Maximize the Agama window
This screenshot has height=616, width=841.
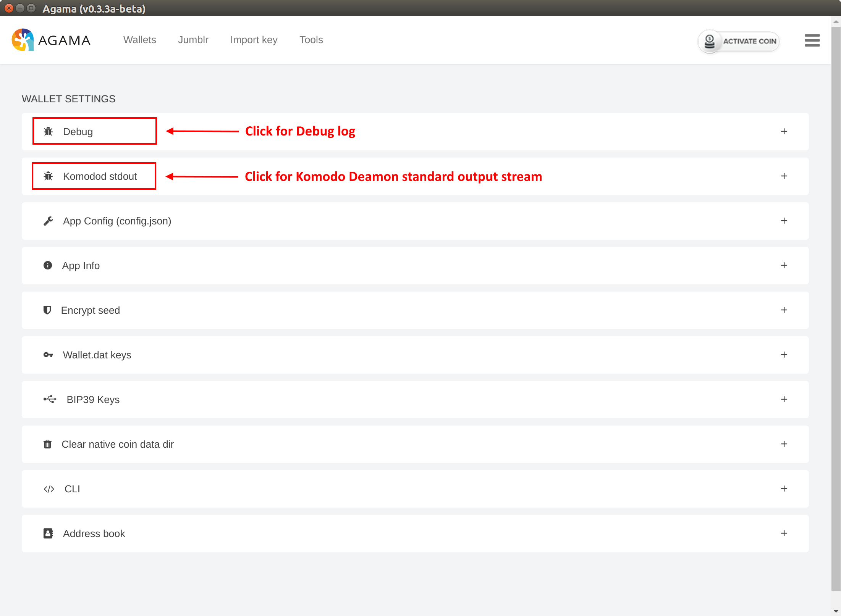click(x=31, y=8)
